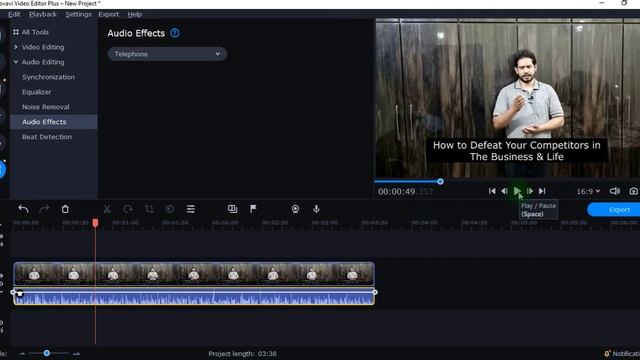Open the Notifications bell icon
Image resolution: width=640 pixels, height=360 pixels.
(607, 354)
